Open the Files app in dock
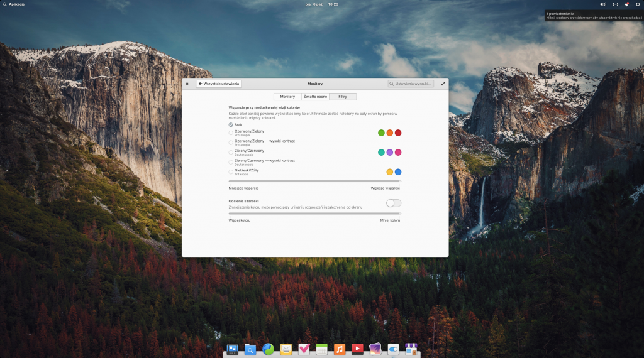This screenshot has height=358, width=644. [x=250, y=349]
